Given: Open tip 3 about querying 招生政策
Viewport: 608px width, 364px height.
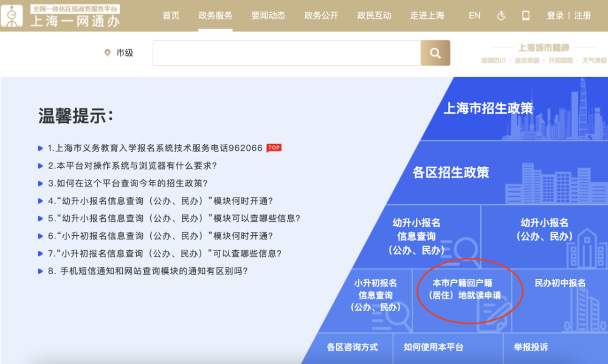Looking at the screenshot, I should point(128,183).
